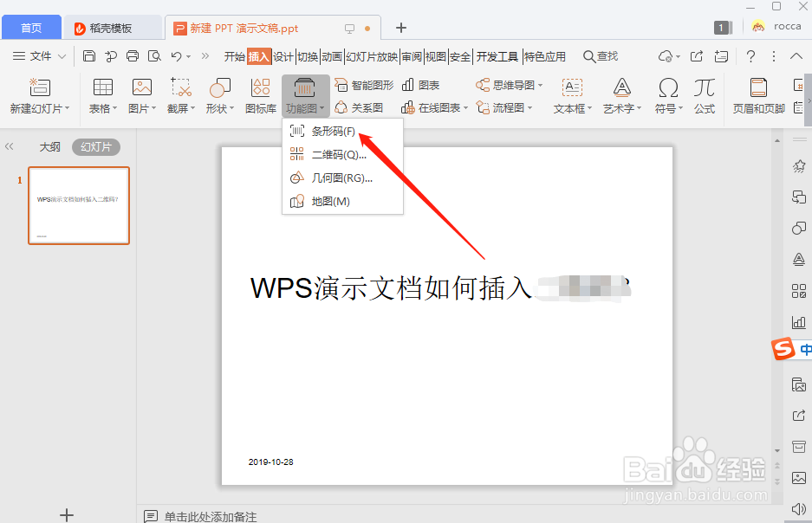Click the slide title text box

(x=440, y=287)
